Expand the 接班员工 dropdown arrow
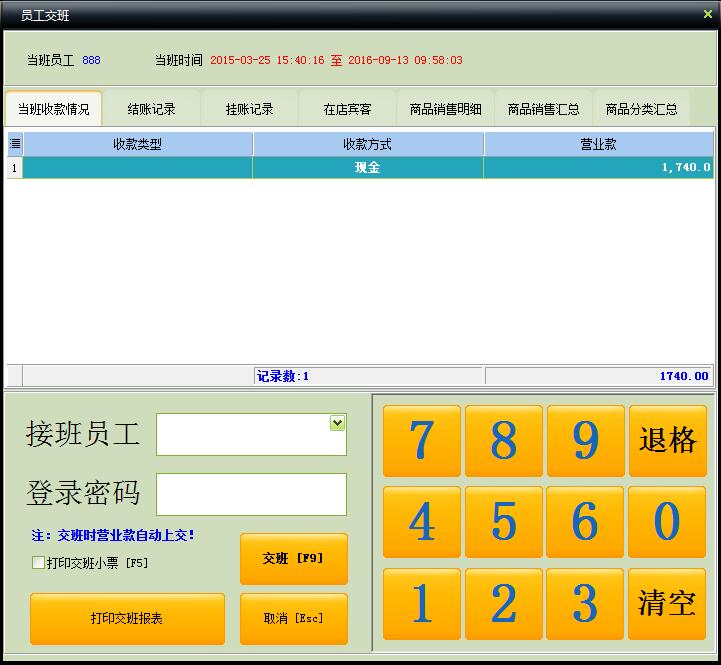The width and height of the screenshot is (721, 665). pos(337,423)
